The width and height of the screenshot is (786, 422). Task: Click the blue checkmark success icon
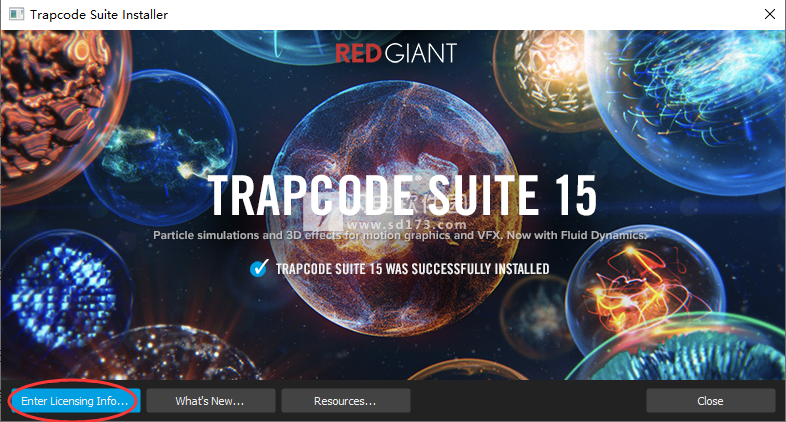coord(260,268)
